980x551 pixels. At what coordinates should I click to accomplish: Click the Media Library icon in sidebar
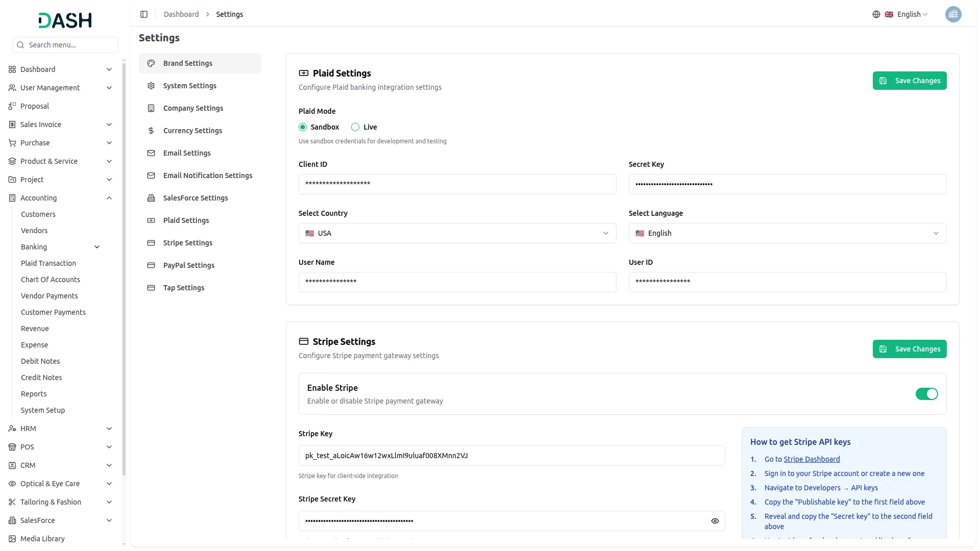click(x=12, y=539)
